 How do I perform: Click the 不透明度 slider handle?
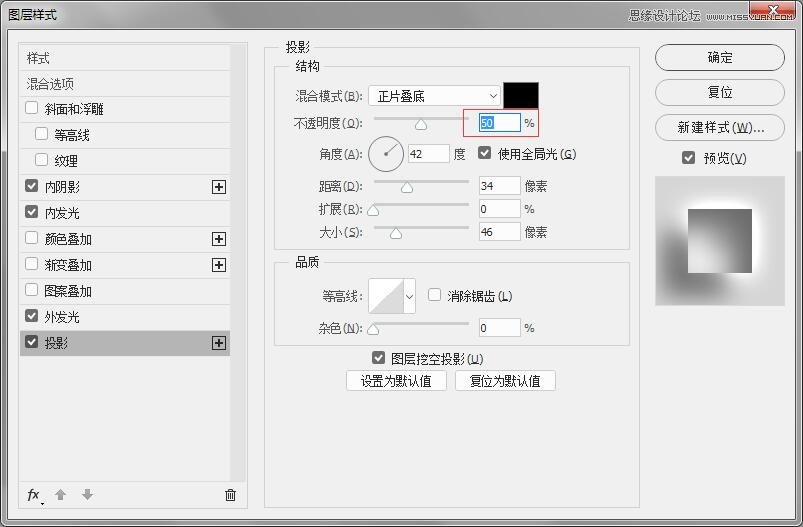(x=421, y=124)
